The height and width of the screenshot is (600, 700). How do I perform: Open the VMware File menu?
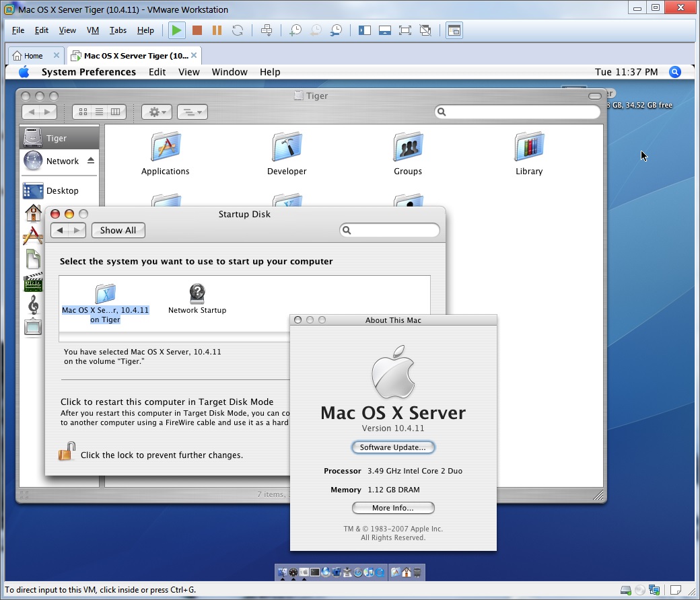tap(18, 30)
